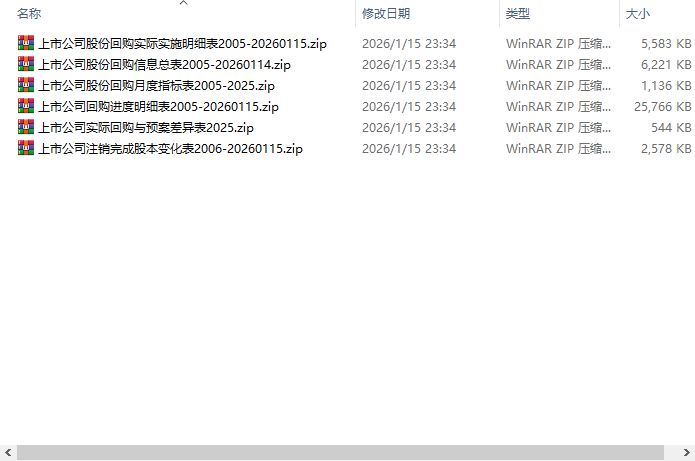Click WinRAR icon of 上市公司实际回购与预案差异表2025 zip
Screen dimensions: 695x461
[26, 127]
